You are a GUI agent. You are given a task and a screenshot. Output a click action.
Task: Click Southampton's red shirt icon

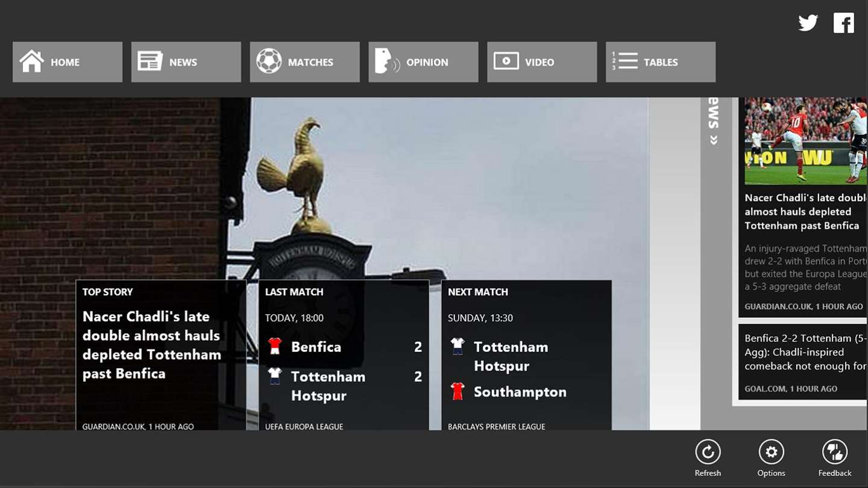(458, 392)
